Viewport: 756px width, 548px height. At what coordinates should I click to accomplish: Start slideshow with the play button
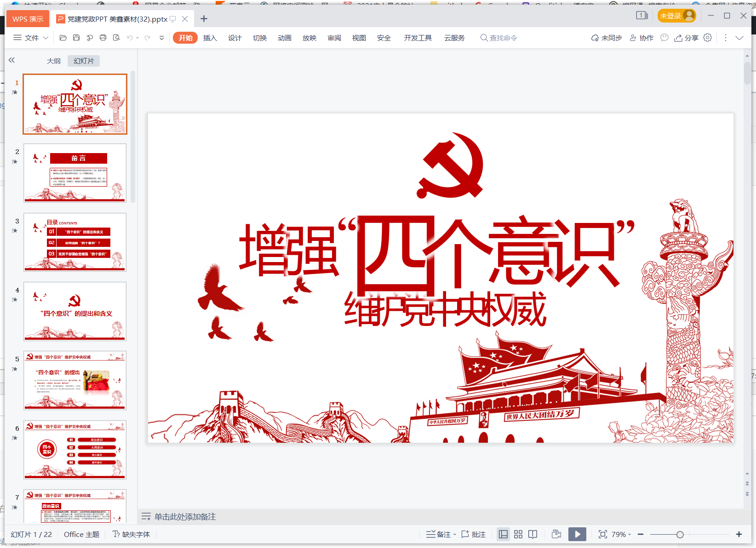pos(578,534)
